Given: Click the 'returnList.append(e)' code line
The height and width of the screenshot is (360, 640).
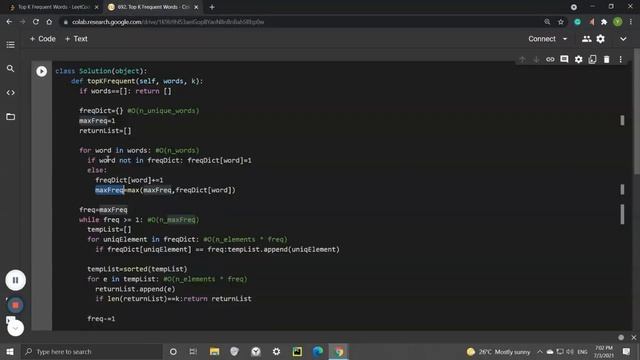Looking at the screenshot, I should click(x=135, y=289).
